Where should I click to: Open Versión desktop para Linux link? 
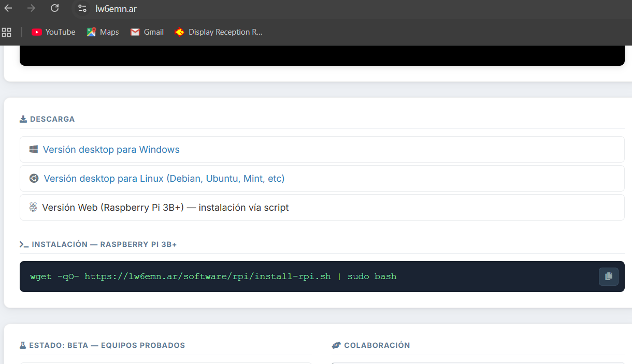click(x=164, y=179)
